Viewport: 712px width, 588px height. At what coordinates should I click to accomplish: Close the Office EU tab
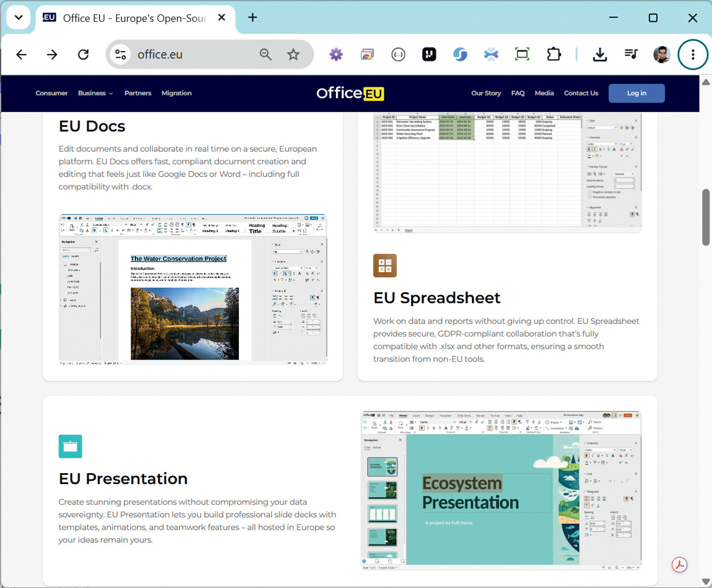click(x=222, y=17)
